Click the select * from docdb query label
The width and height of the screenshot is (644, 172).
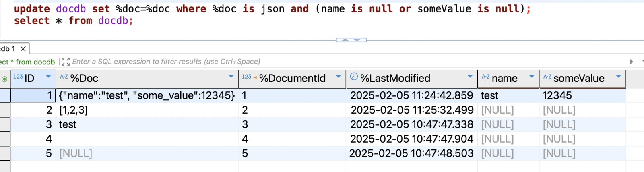[x=27, y=62]
